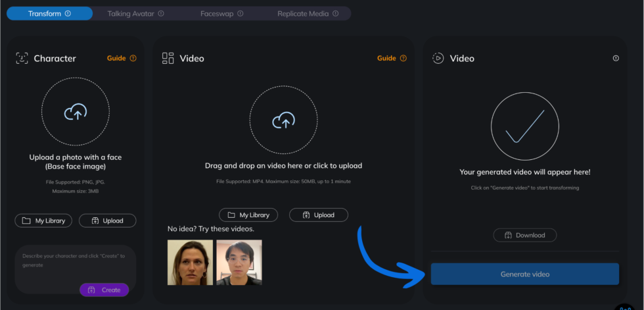
Task: Click the info icon beside Faceswap
Action: point(241,14)
